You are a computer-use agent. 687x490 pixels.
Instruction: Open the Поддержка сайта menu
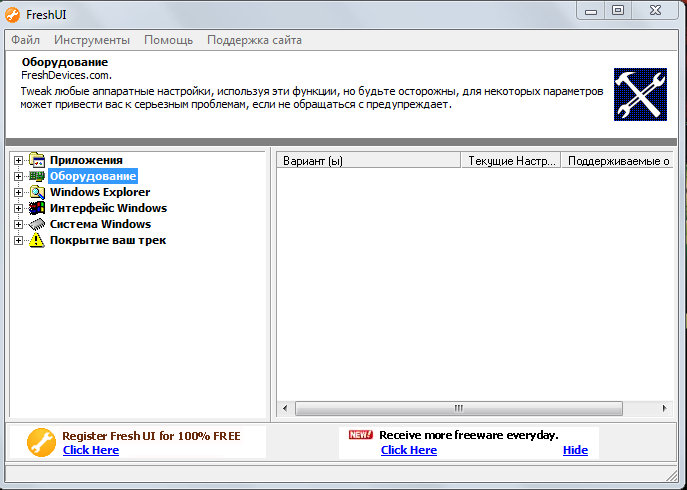pyautogui.click(x=255, y=40)
